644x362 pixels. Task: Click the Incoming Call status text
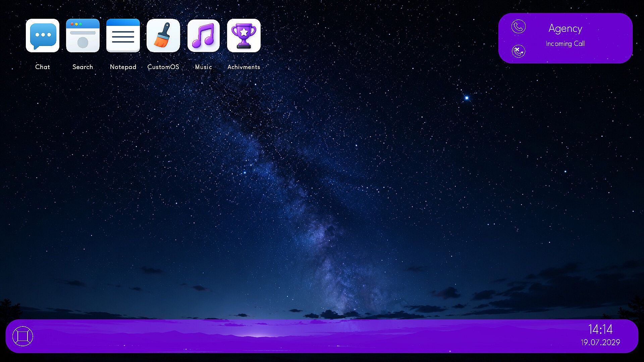[x=565, y=44]
